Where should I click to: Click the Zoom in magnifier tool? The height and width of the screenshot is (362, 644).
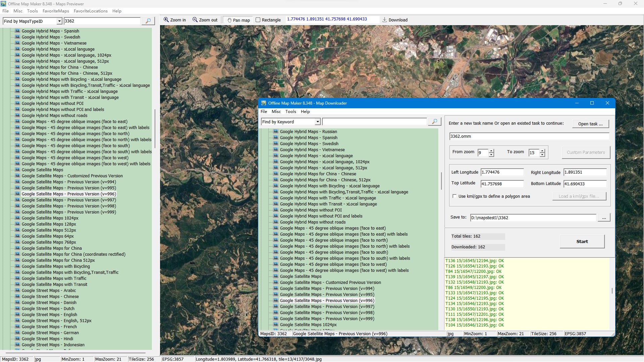(x=174, y=20)
